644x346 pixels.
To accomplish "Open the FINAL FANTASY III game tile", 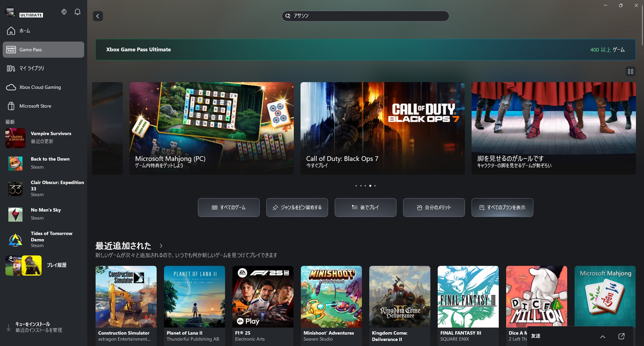I will [468, 305].
